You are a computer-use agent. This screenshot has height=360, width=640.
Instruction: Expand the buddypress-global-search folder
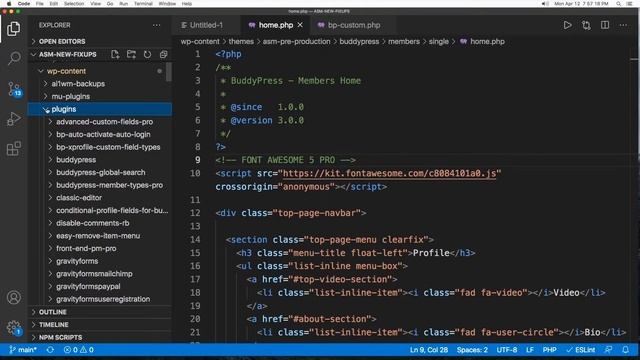[x=100, y=172]
